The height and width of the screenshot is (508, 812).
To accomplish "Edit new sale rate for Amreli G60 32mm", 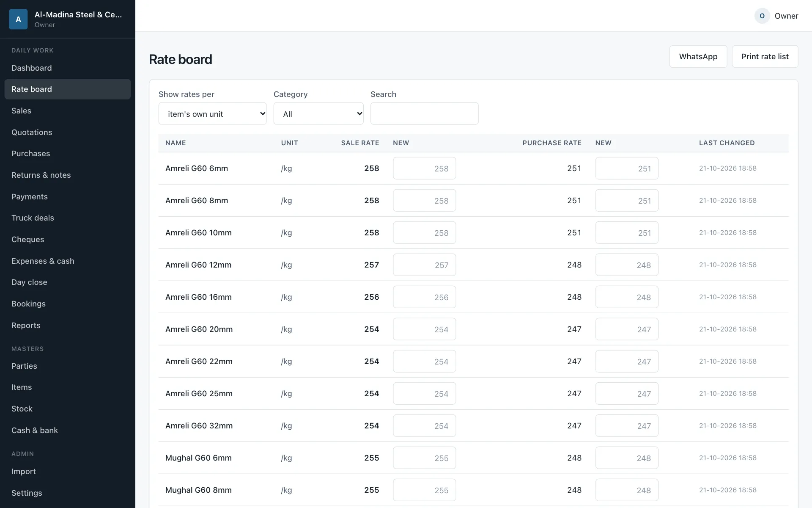I will tap(425, 425).
